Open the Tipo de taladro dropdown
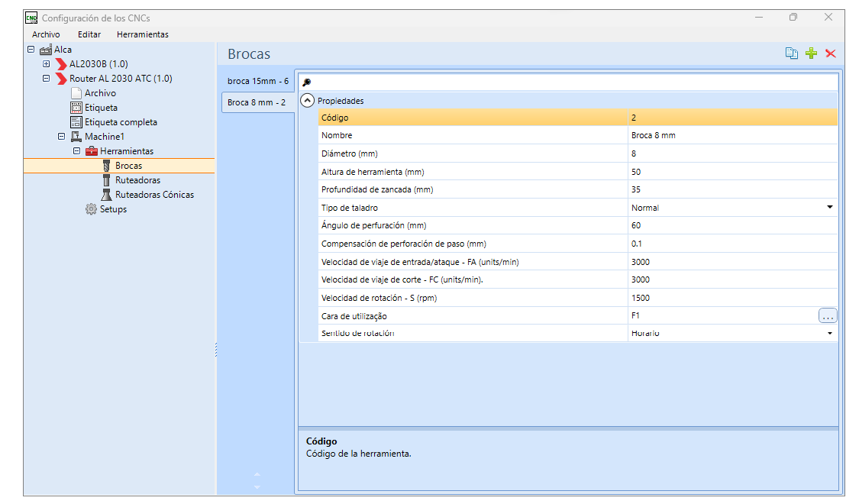859x504 pixels. click(x=829, y=208)
